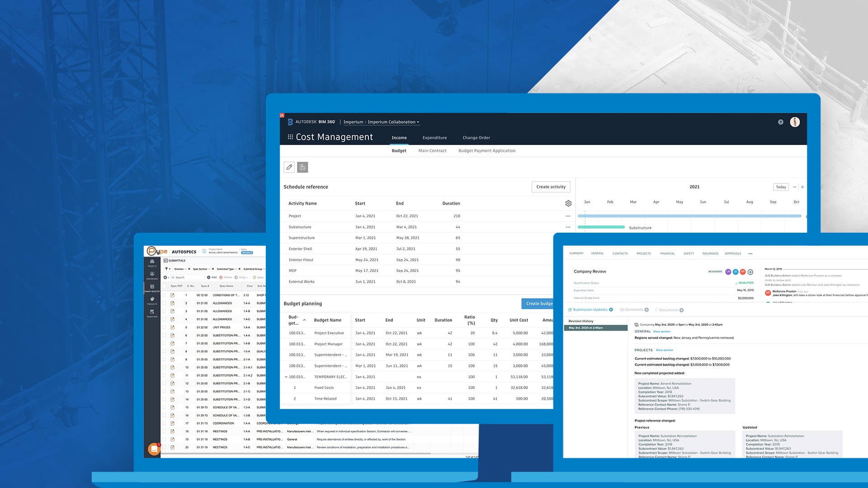Add a reviewer with the plus icon
Image resolution: width=868 pixels, height=488 pixels.
(x=750, y=272)
